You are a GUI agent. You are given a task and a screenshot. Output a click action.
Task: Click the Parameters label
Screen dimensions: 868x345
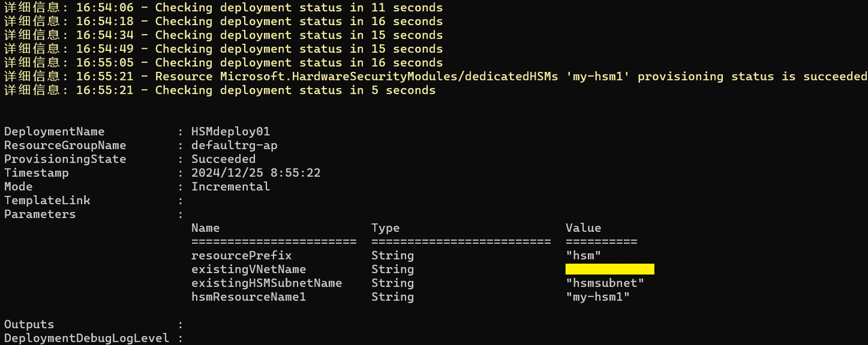(40, 214)
